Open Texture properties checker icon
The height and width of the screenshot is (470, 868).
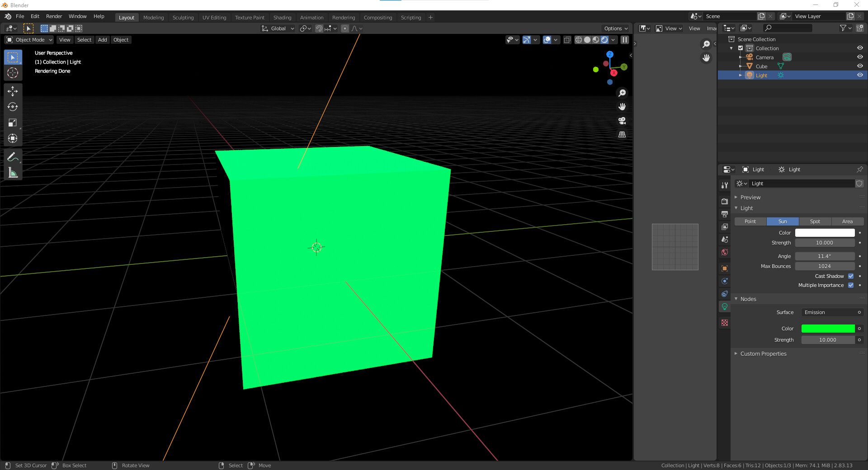tap(725, 323)
